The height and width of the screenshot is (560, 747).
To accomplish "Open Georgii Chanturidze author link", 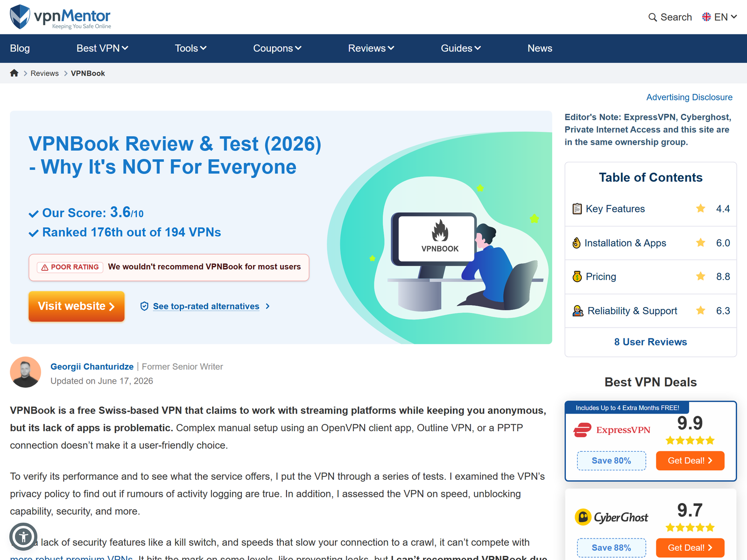I will (92, 366).
